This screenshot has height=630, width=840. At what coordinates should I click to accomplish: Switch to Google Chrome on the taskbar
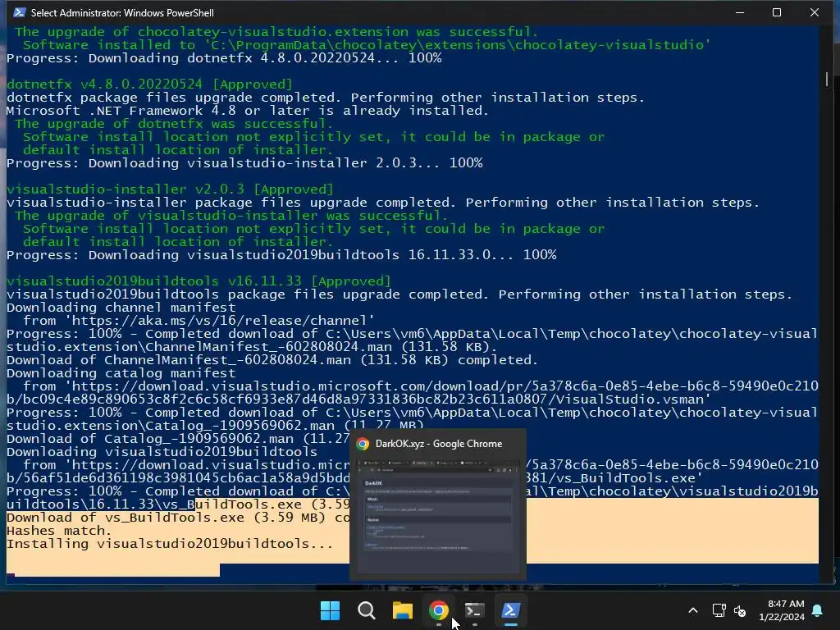(438, 610)
